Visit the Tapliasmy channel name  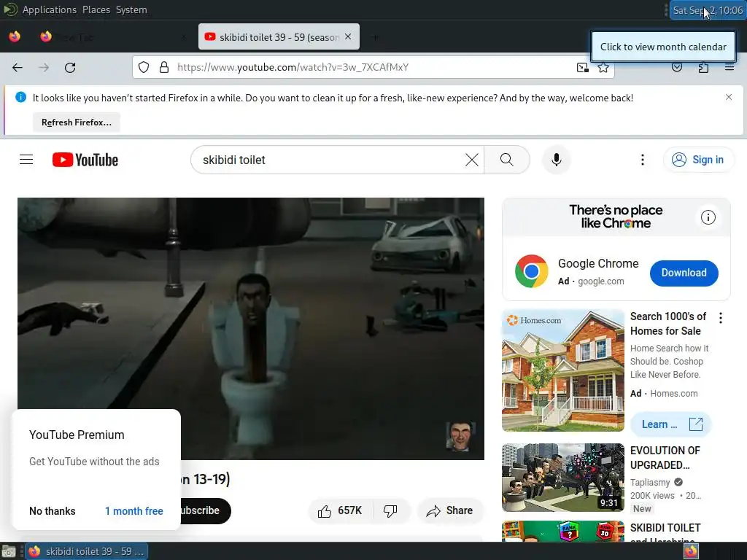pos(650,483)
